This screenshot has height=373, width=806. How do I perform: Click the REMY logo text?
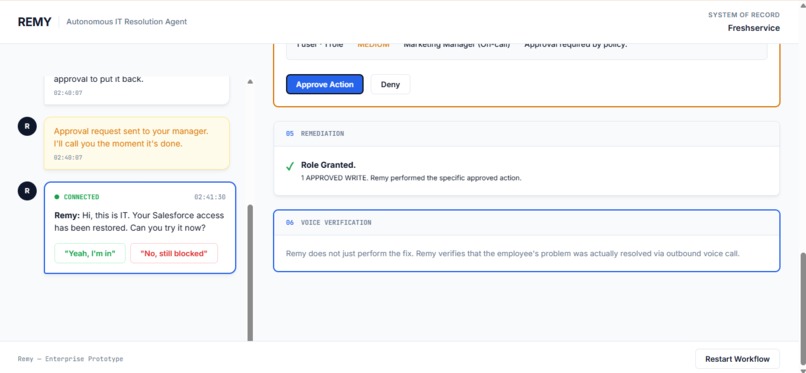click(x=34, y=22)
